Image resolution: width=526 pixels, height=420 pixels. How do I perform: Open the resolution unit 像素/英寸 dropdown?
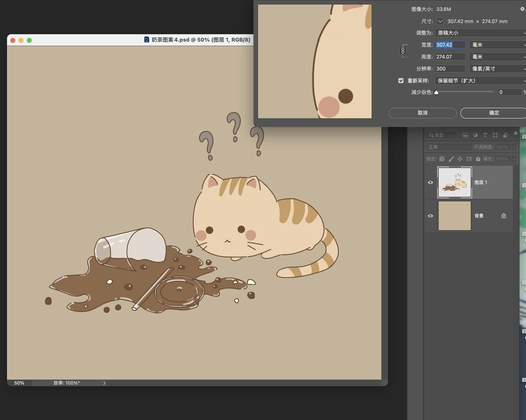497,69
